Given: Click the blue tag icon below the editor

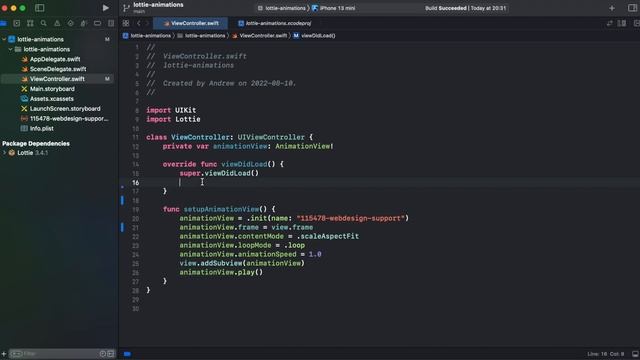Looking at the screenshot, I should click(127, 354).
